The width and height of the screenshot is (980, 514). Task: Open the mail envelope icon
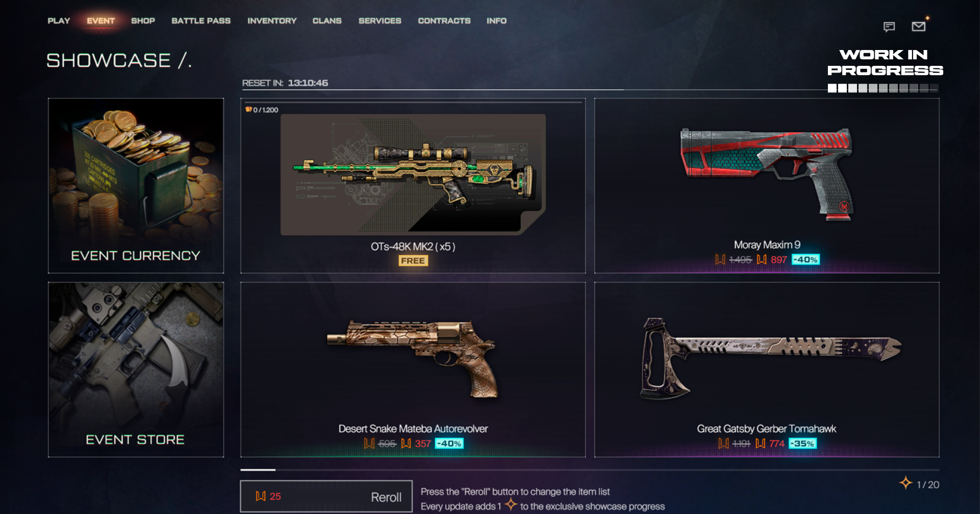coord(918,26)
